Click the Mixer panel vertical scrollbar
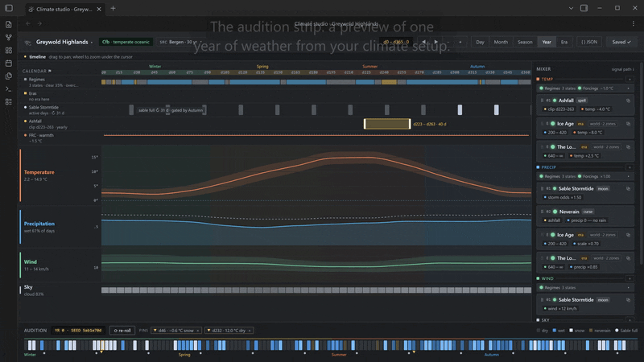Screen dimensions: 644x362 coord(641,164)
